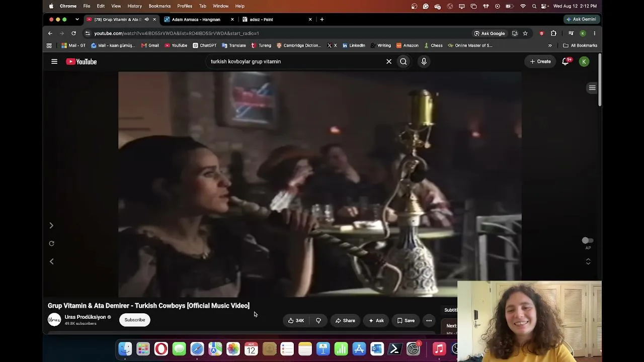644x362 pixels.
Task: Open Photos app in the Dock
Action: [x=233, y=348]
